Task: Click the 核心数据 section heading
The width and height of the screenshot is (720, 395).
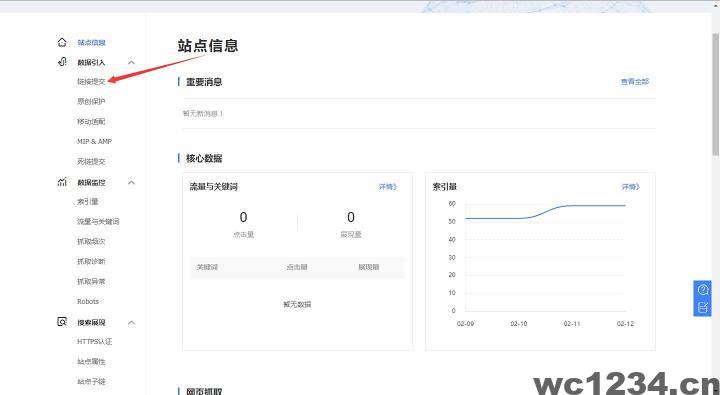Action: click(204, 158)
